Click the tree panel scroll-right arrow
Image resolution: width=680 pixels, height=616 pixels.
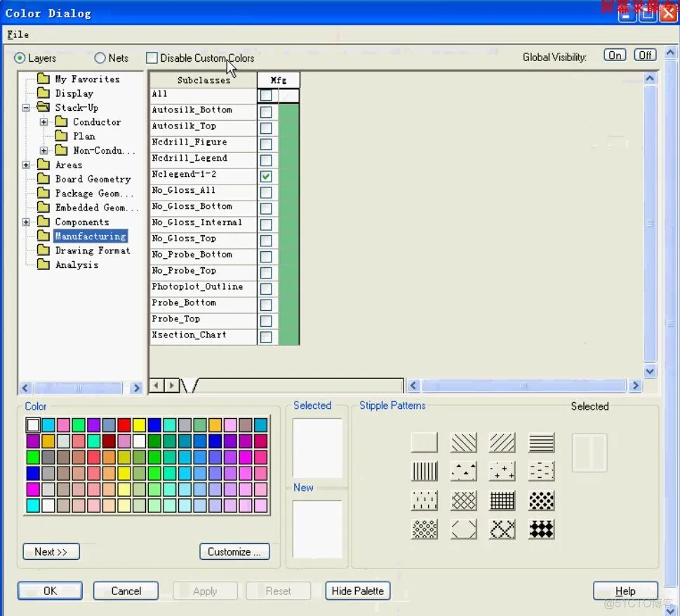[137, 387]
